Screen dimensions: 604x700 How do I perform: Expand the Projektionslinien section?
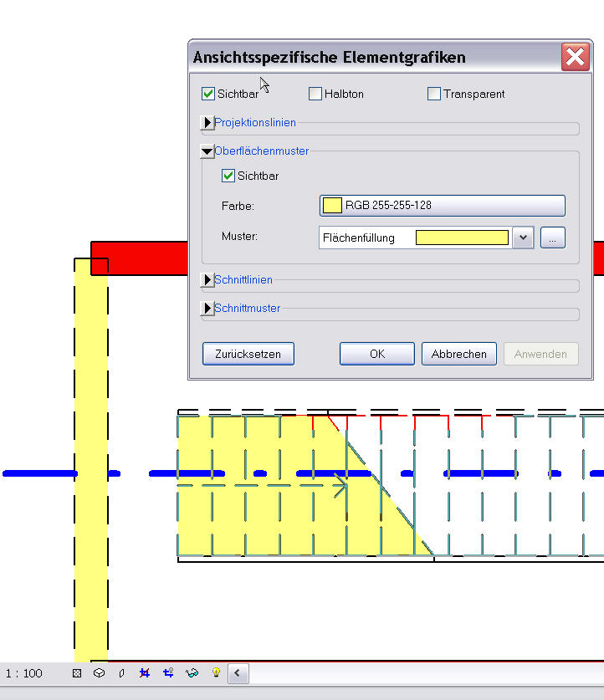coord(207,122)
